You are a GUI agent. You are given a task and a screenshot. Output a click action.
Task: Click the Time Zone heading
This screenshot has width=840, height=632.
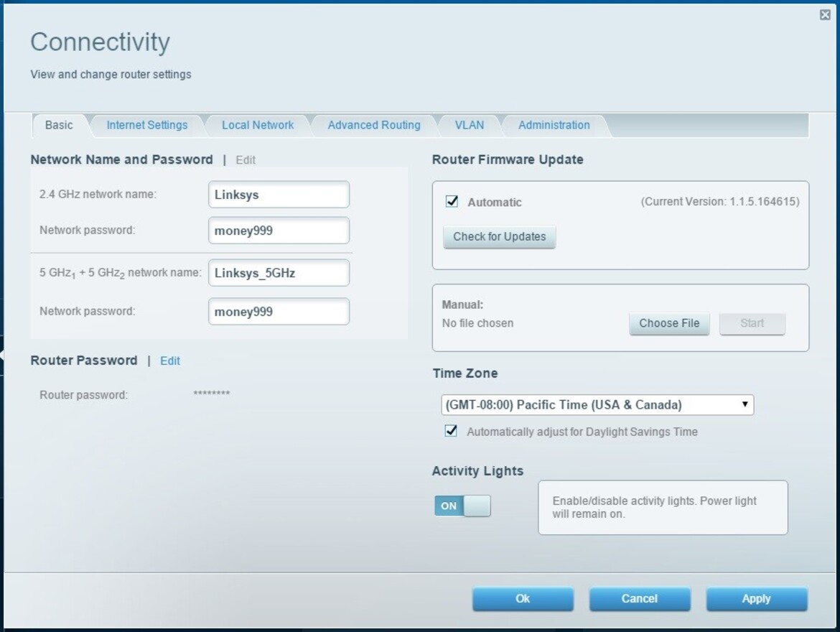click(465, 373)
